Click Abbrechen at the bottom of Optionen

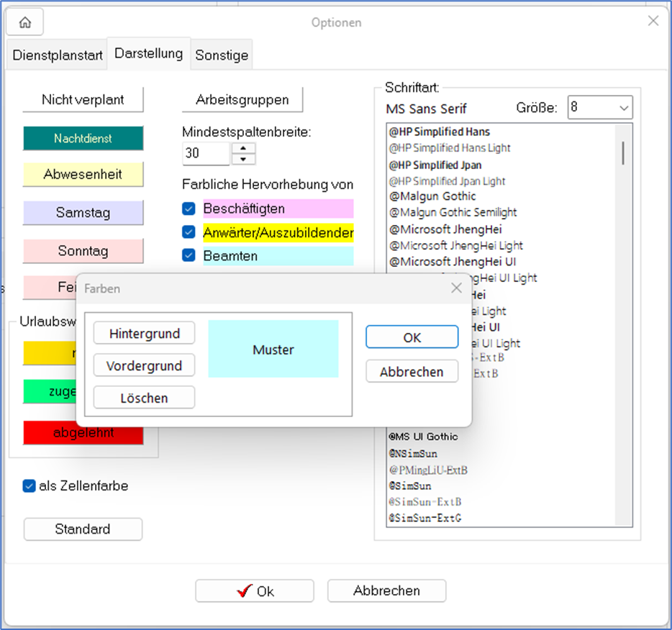coord(386,591)
